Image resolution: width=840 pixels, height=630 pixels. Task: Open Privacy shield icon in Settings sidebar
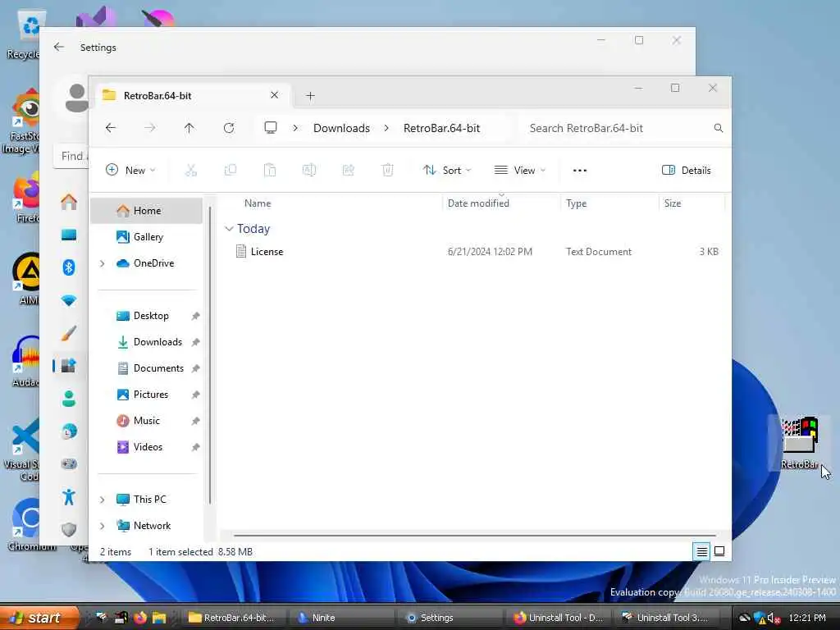[x=69, y=530]
